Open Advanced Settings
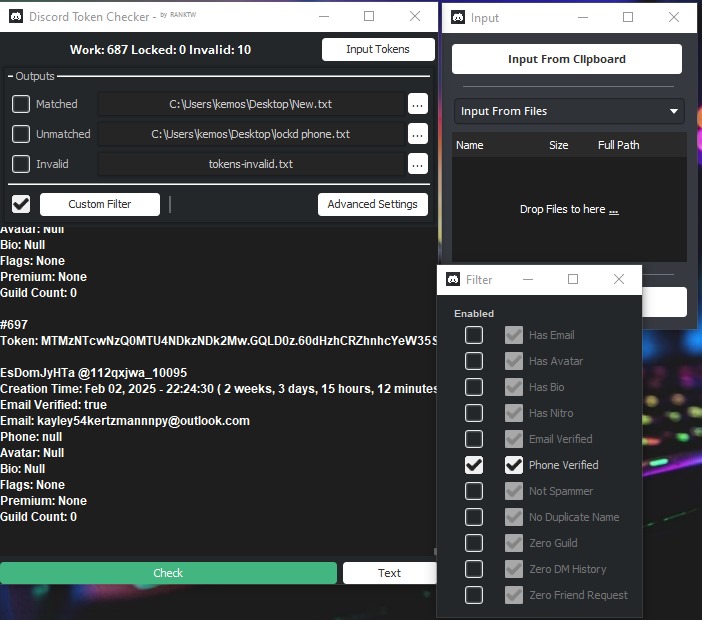This screenshot has width=702, height=620. point(372,204)
